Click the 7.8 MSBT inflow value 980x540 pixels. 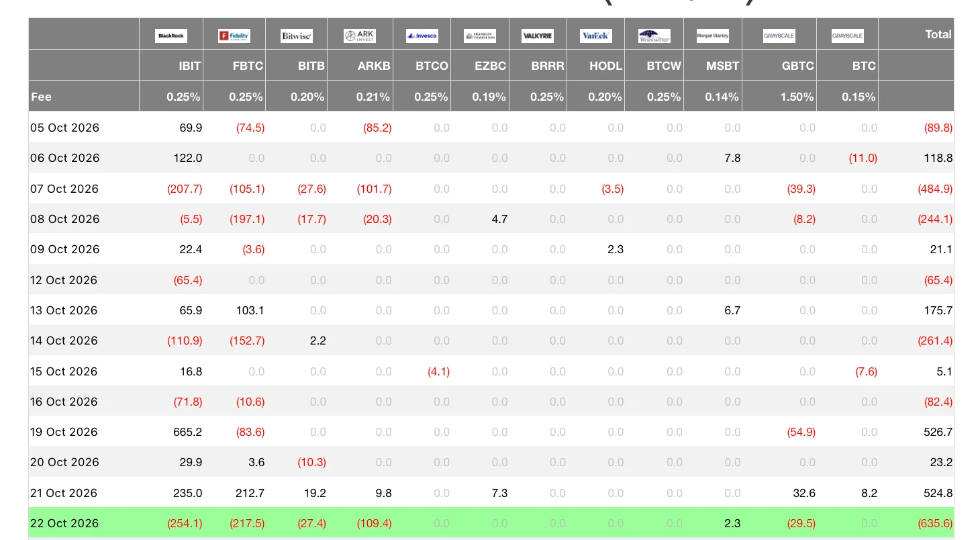point(733,158)
